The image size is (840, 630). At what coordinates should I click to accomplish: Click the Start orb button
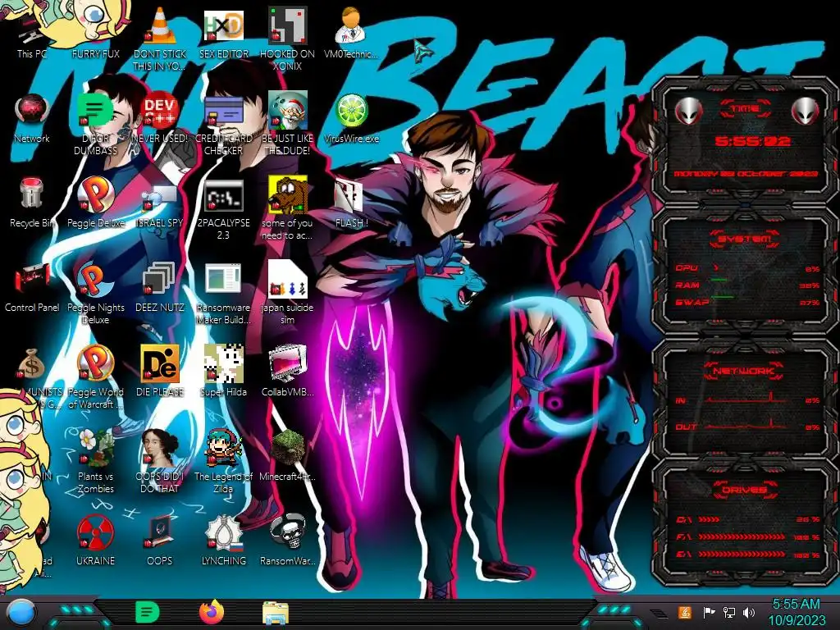(21, 612)
